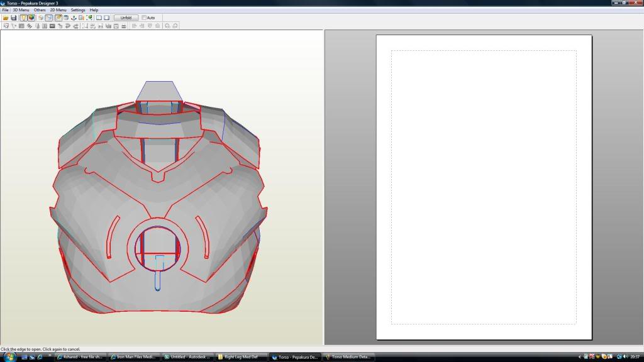Click the cursor-arrow icon in the second toolbar row
This screenshot has width=644, height=362.
pyautogui.click(x=14, y=26)
